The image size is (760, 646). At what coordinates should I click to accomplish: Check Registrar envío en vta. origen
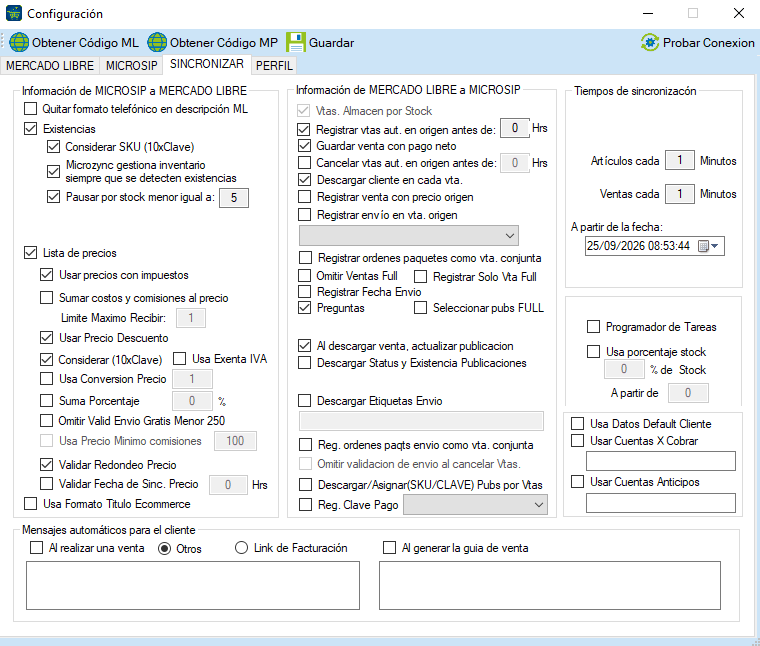pos(304,214)
